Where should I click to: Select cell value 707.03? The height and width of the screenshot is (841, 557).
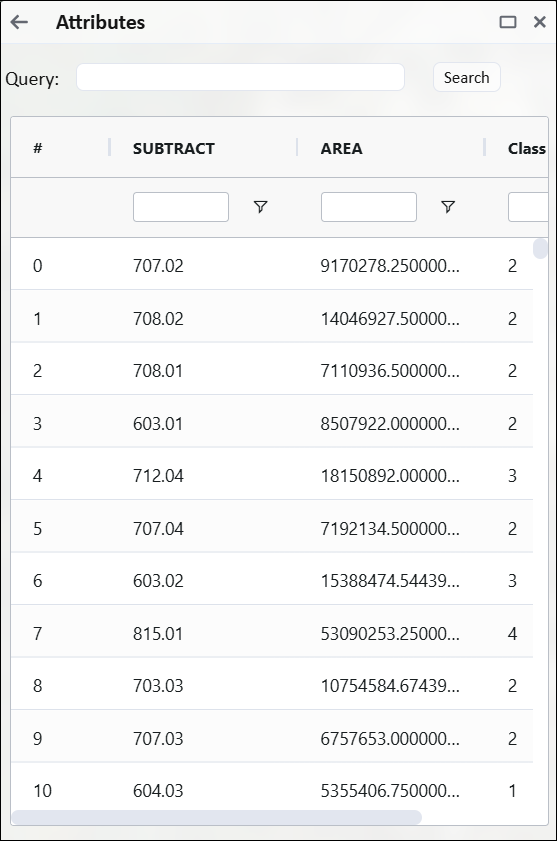point(158,739)
